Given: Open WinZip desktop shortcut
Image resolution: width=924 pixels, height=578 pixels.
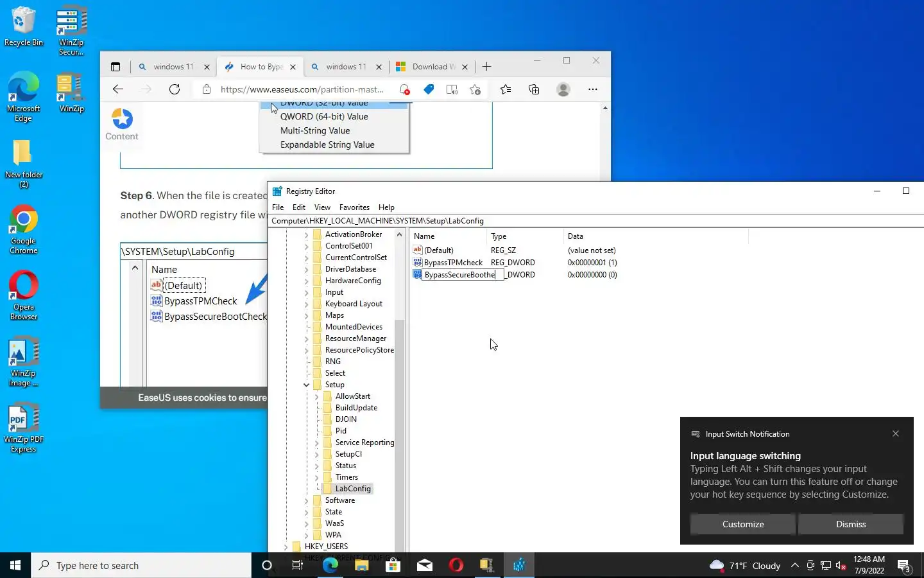Looking at the screenshot, I should click(71, 93).
